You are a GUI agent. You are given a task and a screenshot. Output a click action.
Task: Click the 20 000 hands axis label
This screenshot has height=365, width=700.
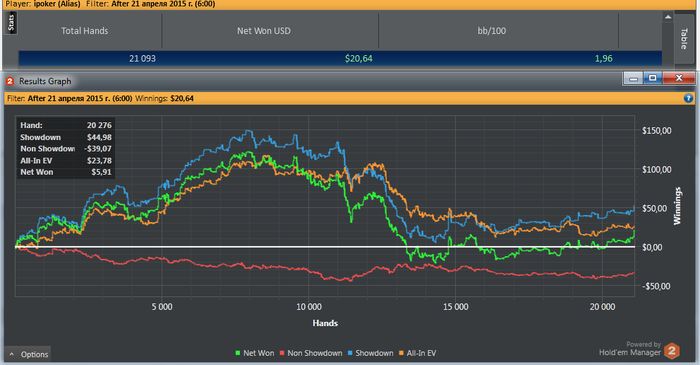(602, 307)
